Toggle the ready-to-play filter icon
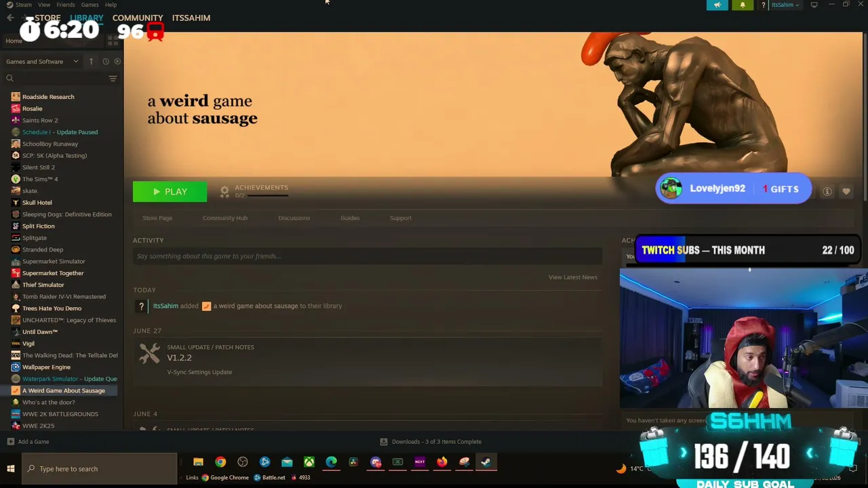Screen dimensions: 868x488 pyautogui.click(x=117, y=62)
